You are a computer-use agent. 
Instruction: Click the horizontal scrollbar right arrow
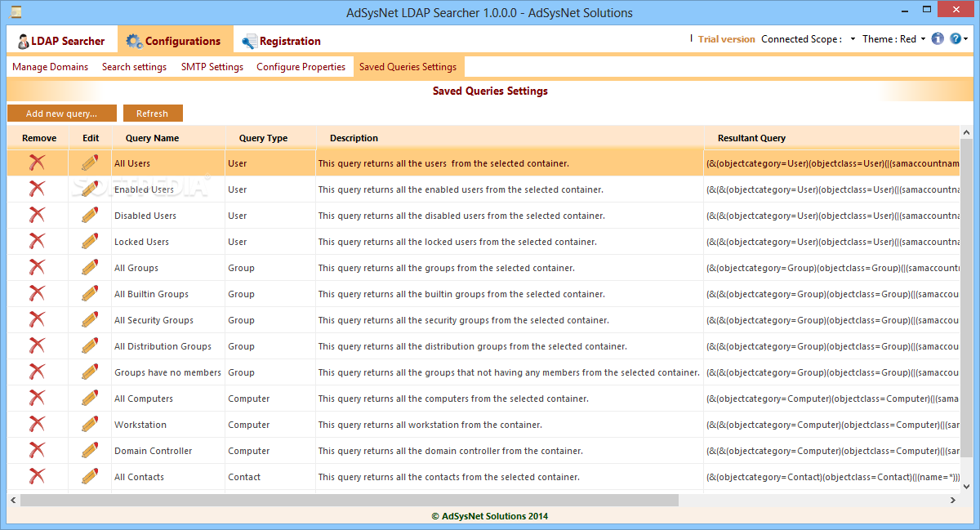pyautogui.click(x=953, y=500)
